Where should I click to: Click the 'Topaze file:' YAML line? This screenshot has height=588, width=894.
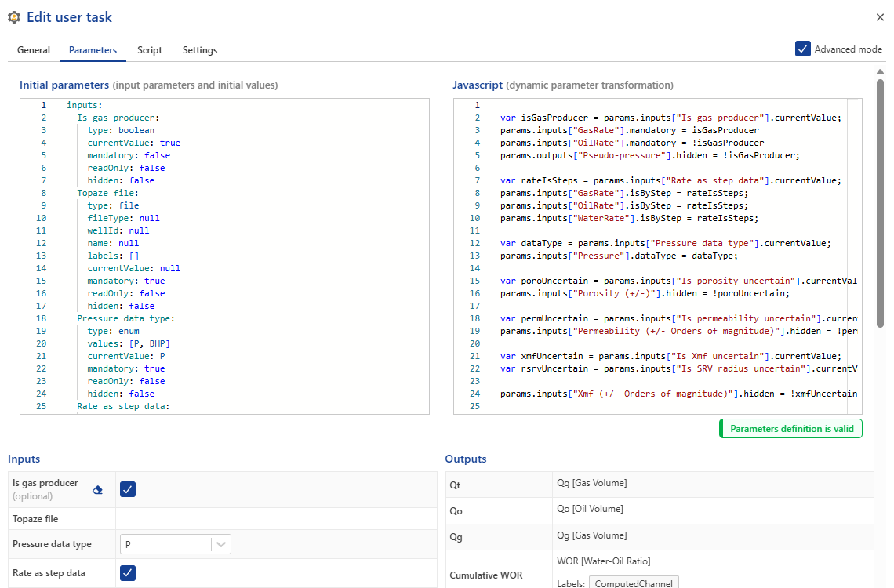pos(107,193)
